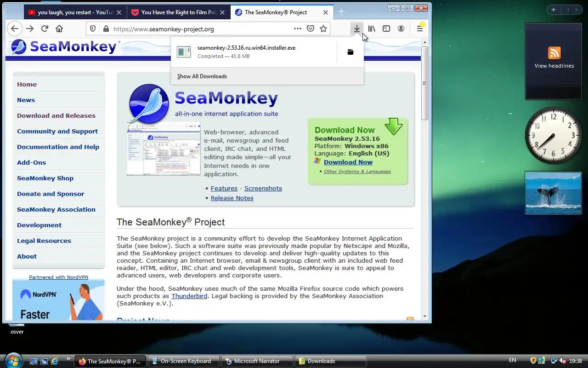Open the Firefox hamburger menu

(420, 29)
